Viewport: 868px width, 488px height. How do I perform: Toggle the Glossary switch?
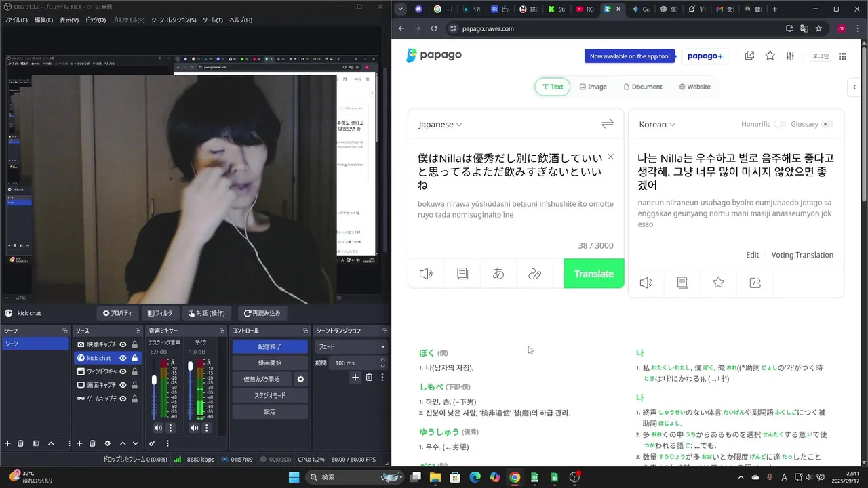(x=827, y=124)
